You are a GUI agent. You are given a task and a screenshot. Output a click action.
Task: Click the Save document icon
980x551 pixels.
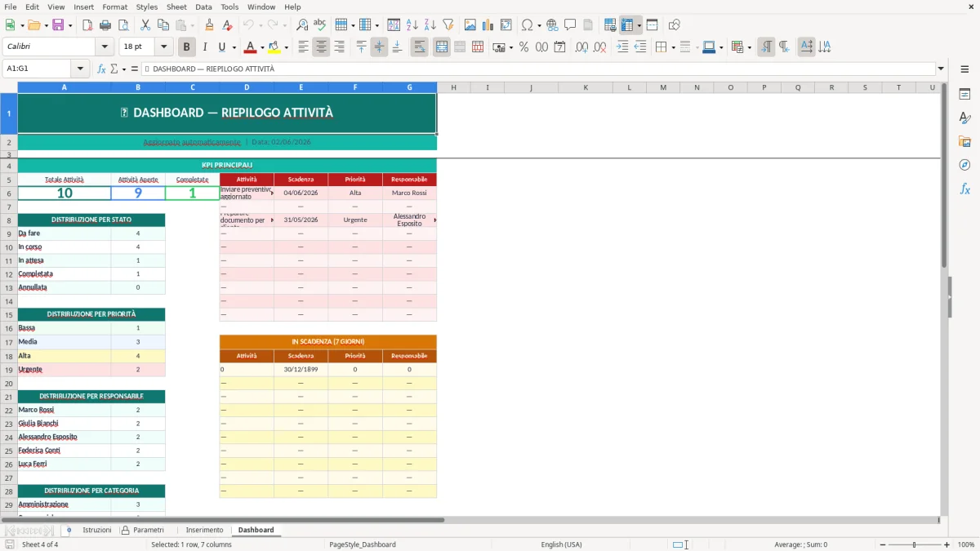coord(58,25)
